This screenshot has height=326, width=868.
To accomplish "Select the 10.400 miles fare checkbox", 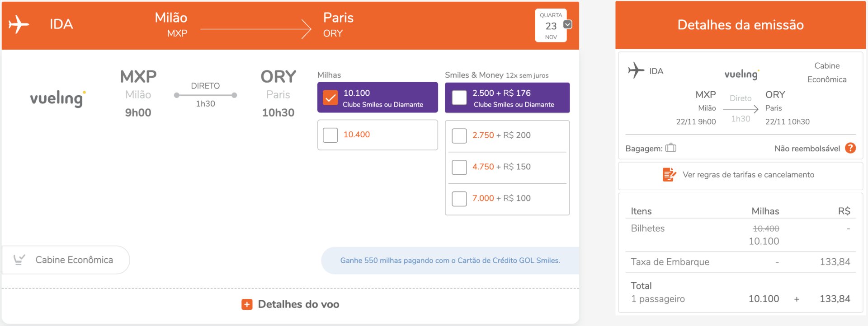I will (x=330, y=135).
